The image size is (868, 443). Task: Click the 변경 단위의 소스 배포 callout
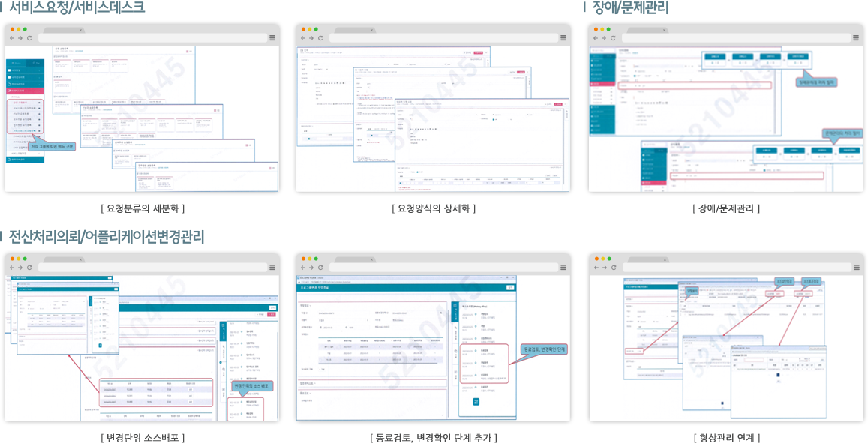(254, 386)
